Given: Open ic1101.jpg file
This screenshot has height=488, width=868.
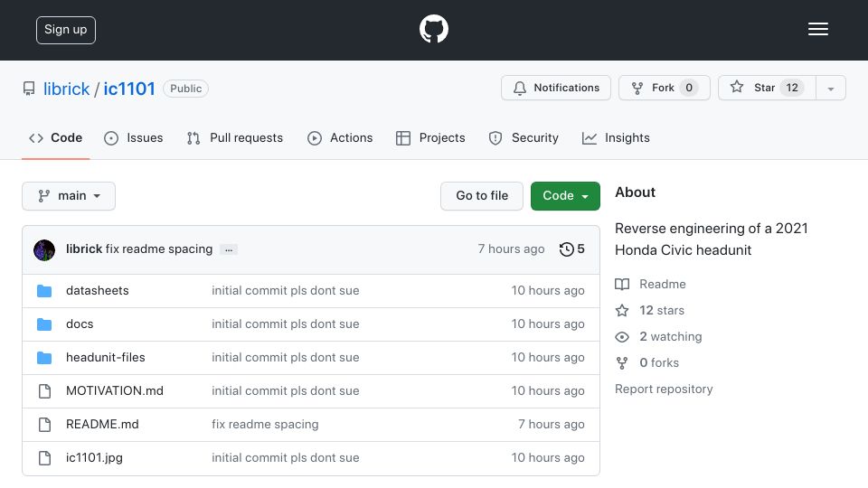Looking at the screenshot, I should (94, 458).
